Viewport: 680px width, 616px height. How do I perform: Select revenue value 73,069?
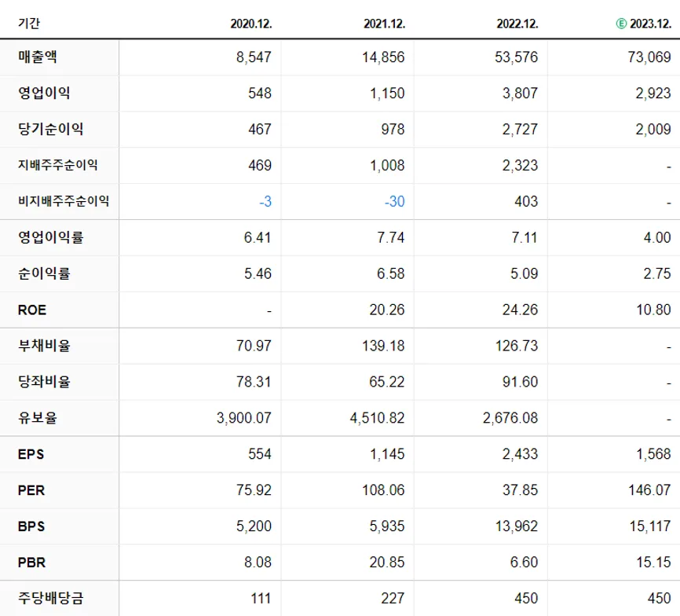tap(649, 57)
